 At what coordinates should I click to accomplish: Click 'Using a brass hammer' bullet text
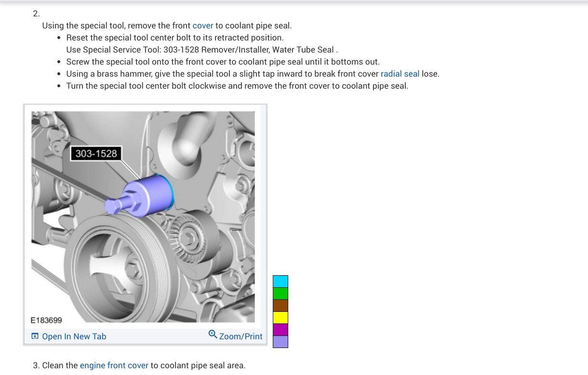(x=253, y=74)
